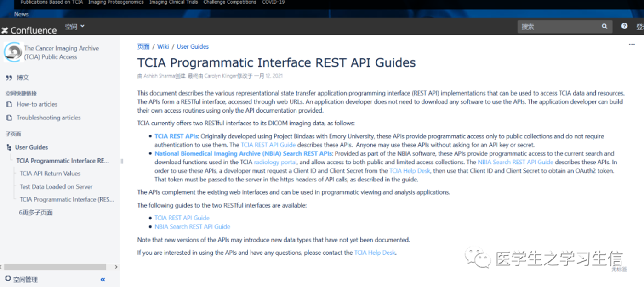Open the TCIA REST APIs bold link

[x=177, y=136]
